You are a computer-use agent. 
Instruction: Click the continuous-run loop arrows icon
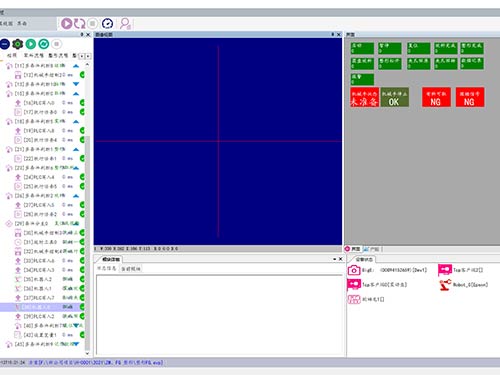tap(79, 23)
